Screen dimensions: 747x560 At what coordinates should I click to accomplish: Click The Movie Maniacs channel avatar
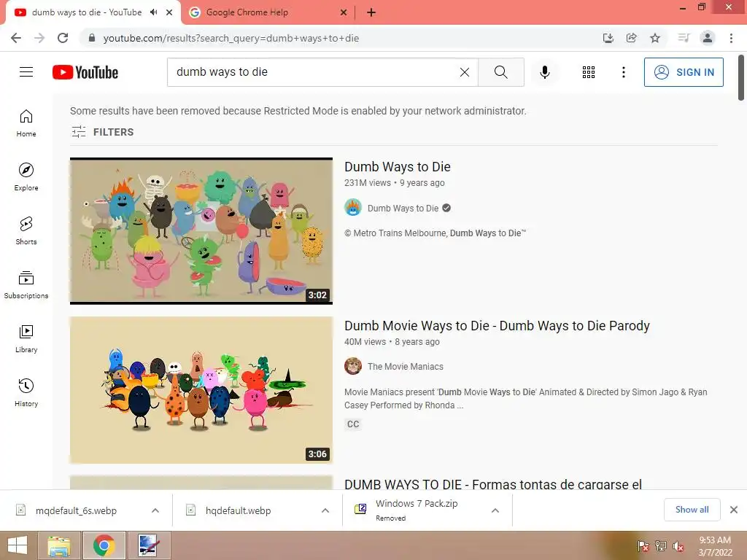tap(353, 366)
